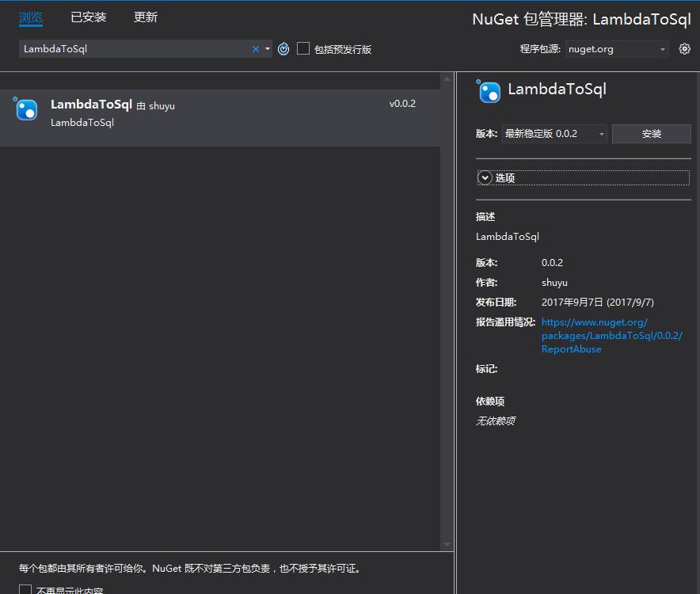Click the 安装 install button
Image resolution: width=700 pixels, height=594 pixels.
pyautogui.click(x=652, y=134)
